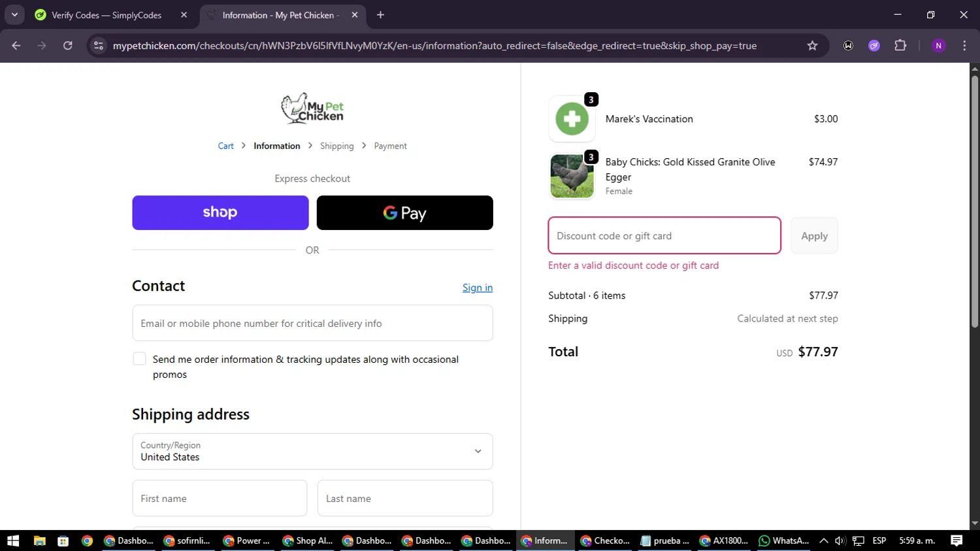Open Microsoft Store from the taskbar
This screenshot has width=980, height=551.
[x=63, y=541]
